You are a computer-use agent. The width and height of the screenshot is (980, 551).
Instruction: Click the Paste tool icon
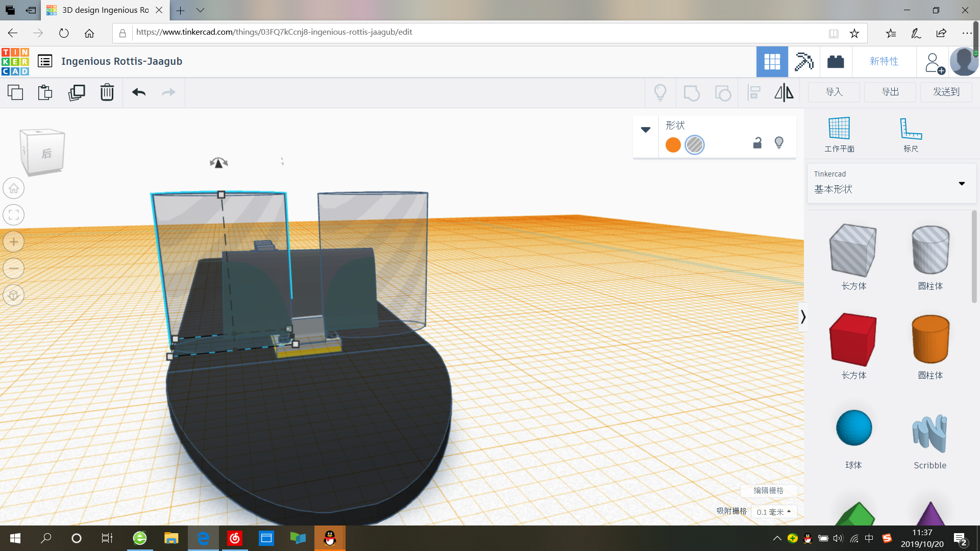[45, 92]
